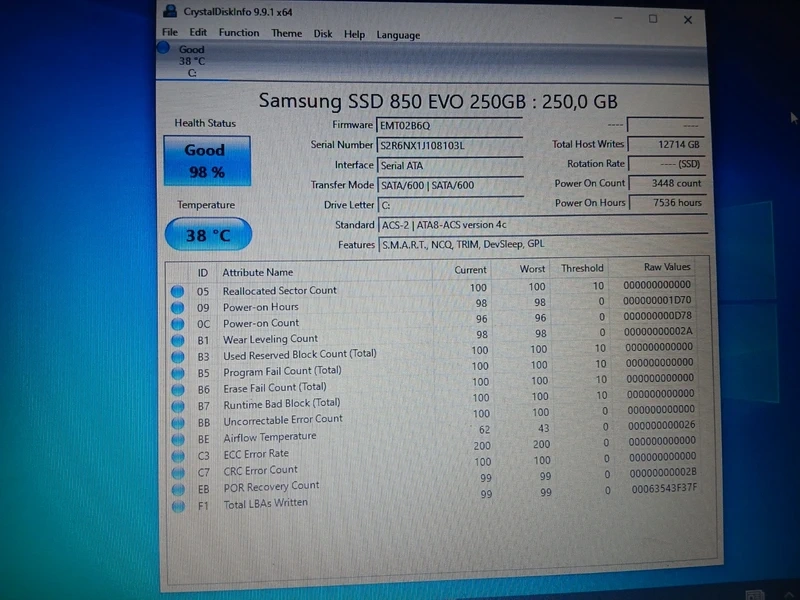Click status icon for Program Fail Count
This screenshot has height=600, width=800.
(178, 373)
